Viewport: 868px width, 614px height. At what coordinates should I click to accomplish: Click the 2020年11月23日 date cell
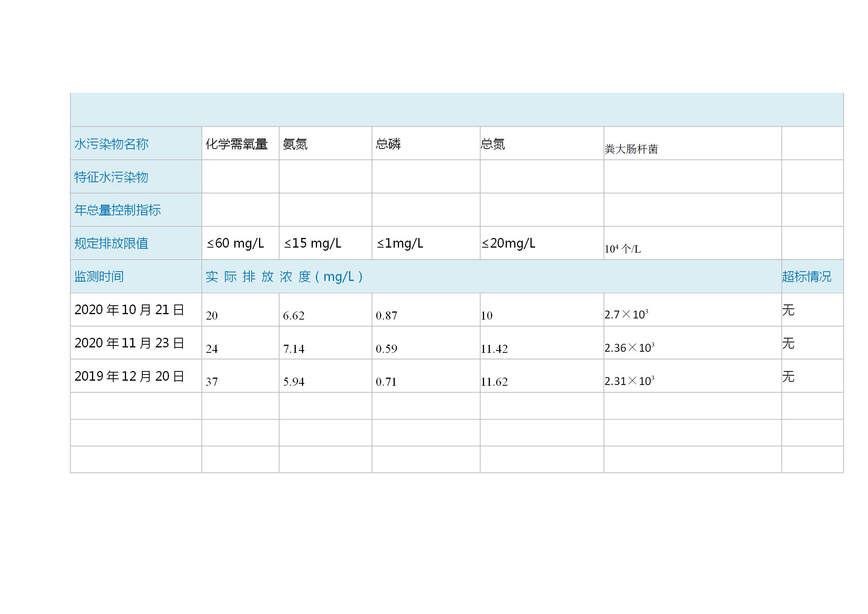pyautogui.click(x=129, y=343)
